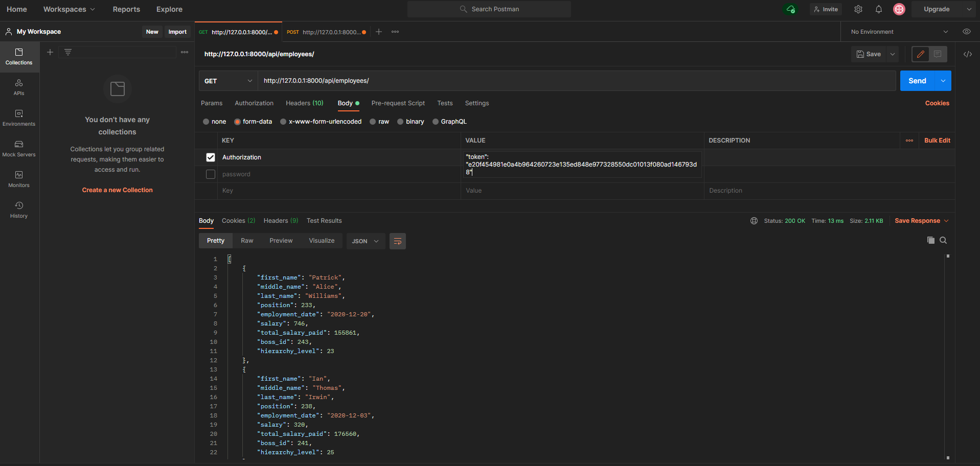Copy response body with copy icon

(931, 240)
